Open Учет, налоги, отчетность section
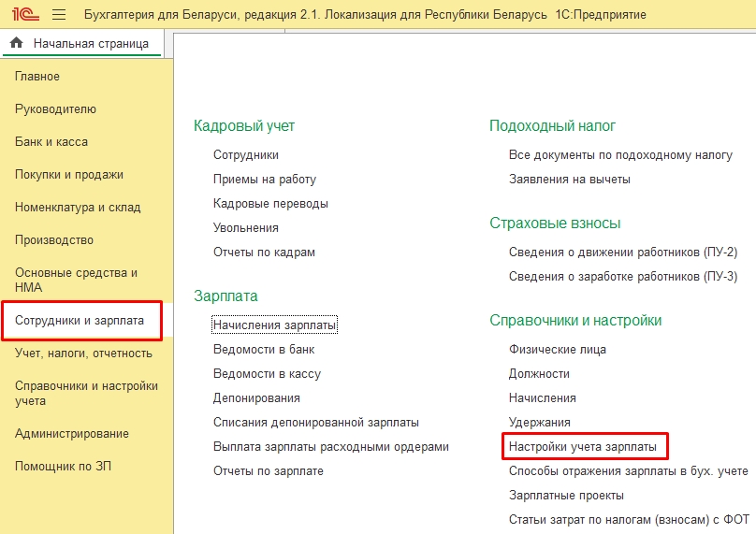756x534 pixels. pos(83,354)
